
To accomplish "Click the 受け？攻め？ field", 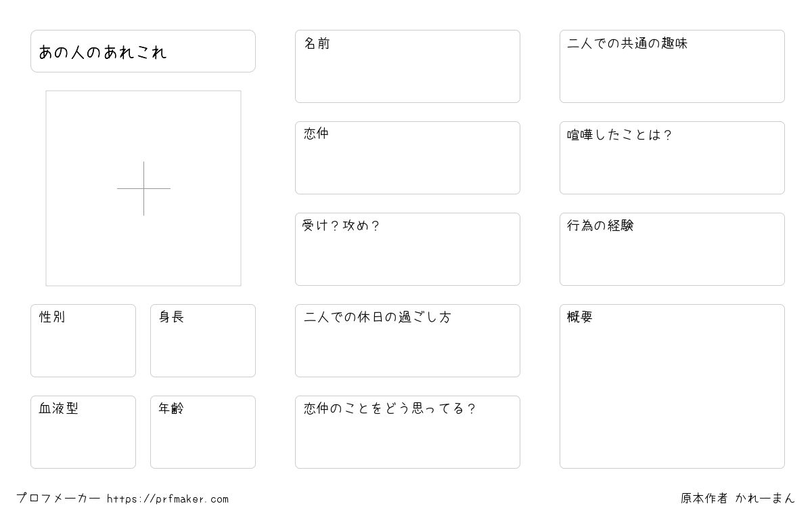I will click(x=407, y=249).
